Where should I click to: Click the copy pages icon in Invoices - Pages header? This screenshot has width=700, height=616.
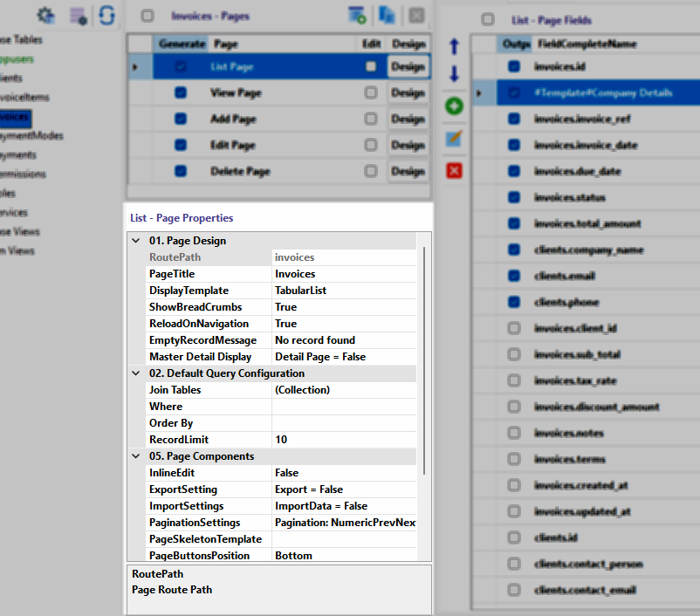click(x=386, y=15)
